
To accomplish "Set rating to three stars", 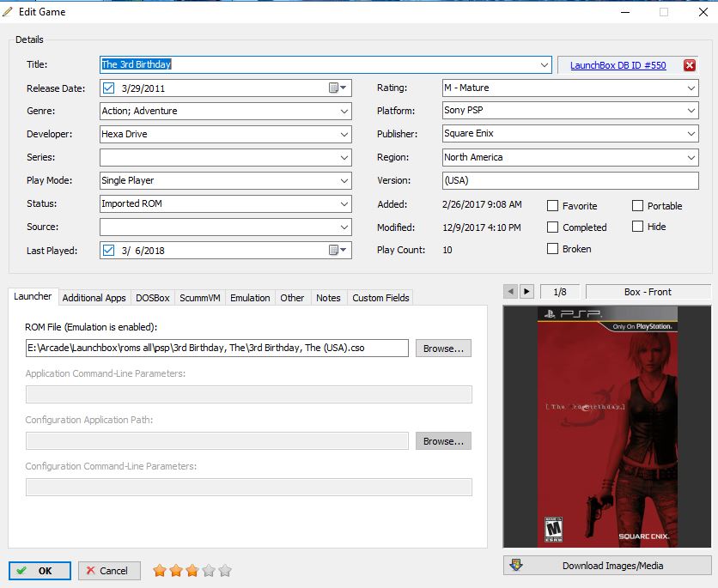I will pos(192,570).
